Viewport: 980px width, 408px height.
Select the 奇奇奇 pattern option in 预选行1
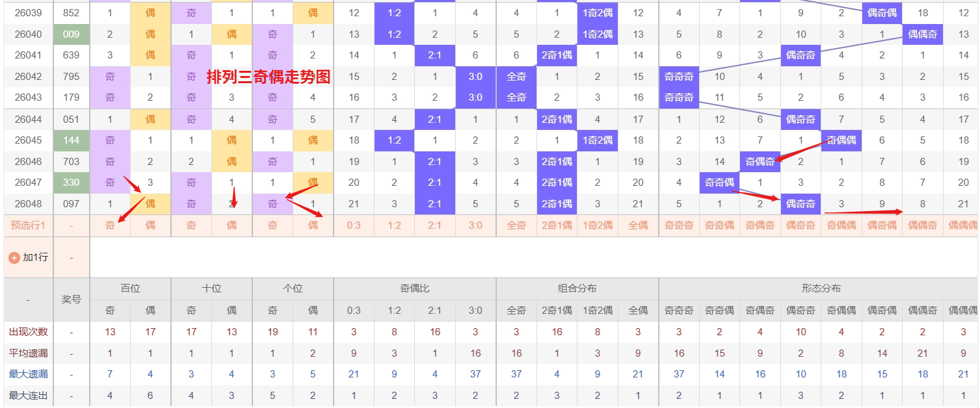678,225
